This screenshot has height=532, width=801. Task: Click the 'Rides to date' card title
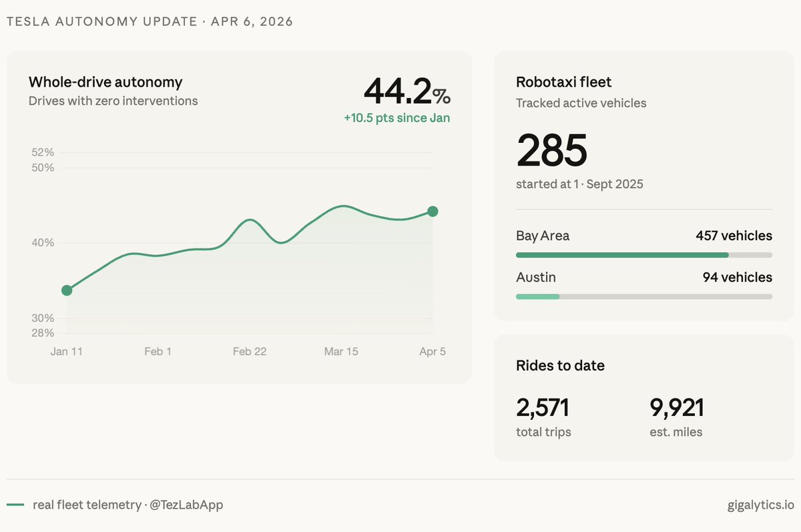pyautogui.click(x=561, y=366)
